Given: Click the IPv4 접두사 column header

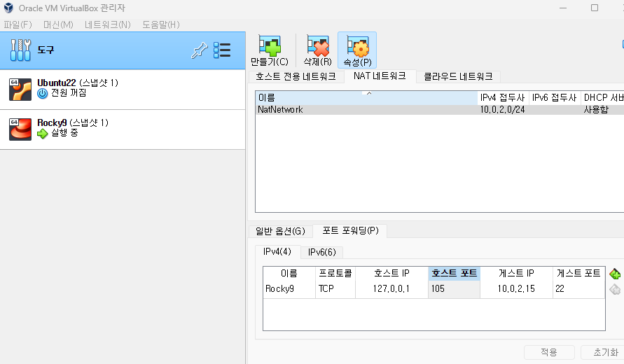Looking at the screenshot, I should coord(503,98).
